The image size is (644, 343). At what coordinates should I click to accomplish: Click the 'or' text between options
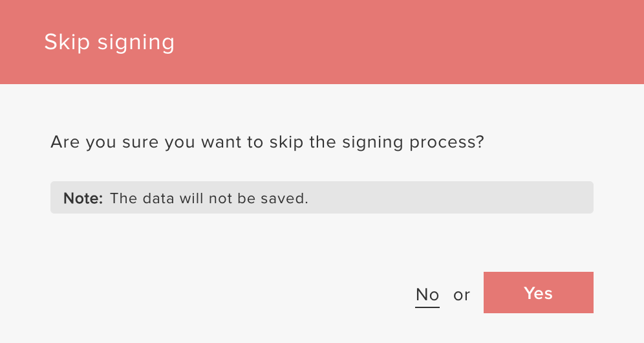tap(461, 295)
